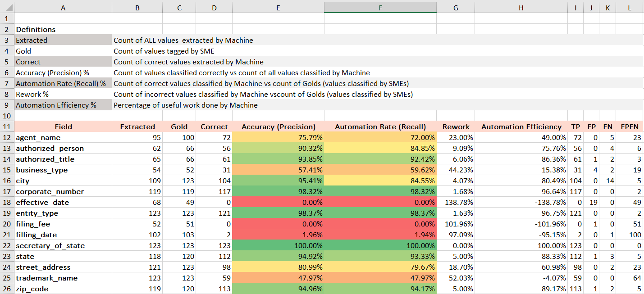This screenshot has width=644, height=294.
Task: Click the 'filing_fee' field cell
Action: (x=63, y=224)
